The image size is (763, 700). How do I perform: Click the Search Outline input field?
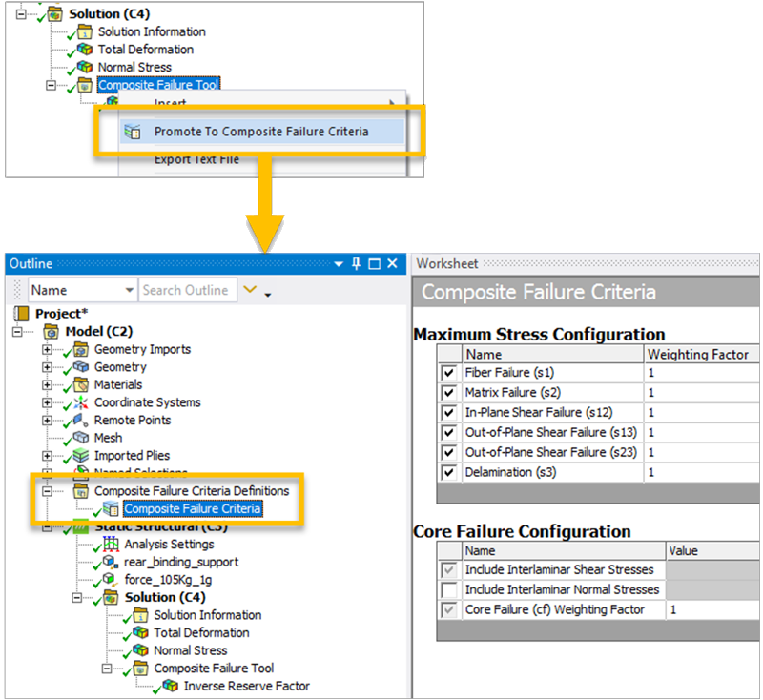186,291
